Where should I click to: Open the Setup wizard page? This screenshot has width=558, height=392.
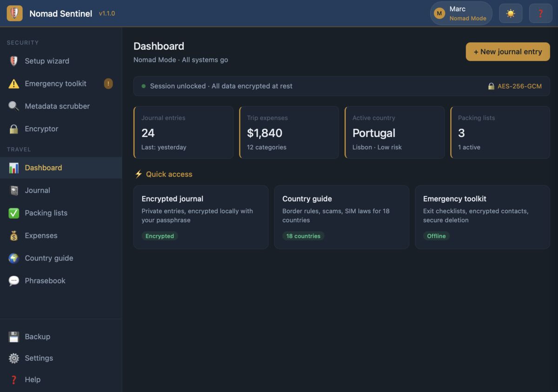click(61, 61)
